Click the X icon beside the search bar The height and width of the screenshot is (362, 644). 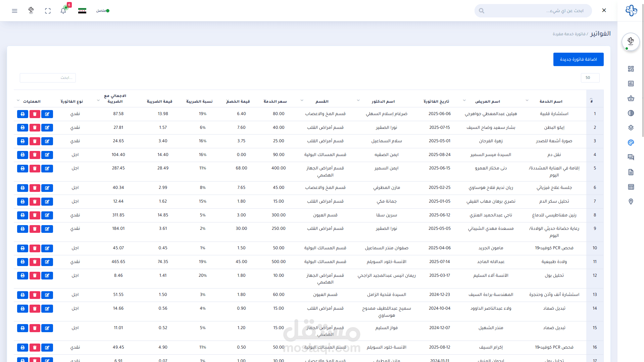click(x=604, y=10)
